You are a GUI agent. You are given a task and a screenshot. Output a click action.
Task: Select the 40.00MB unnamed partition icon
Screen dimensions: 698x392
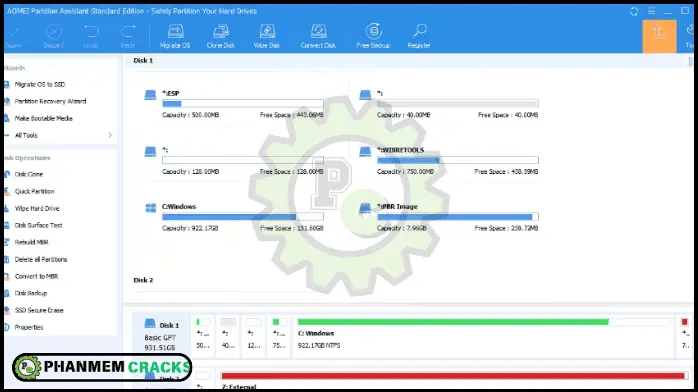[x=365, y=95]
